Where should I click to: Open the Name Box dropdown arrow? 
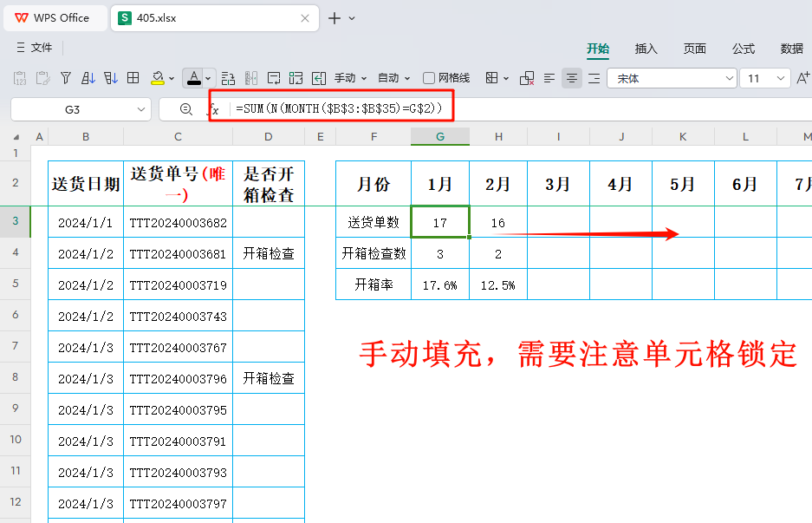coord(141,109)
